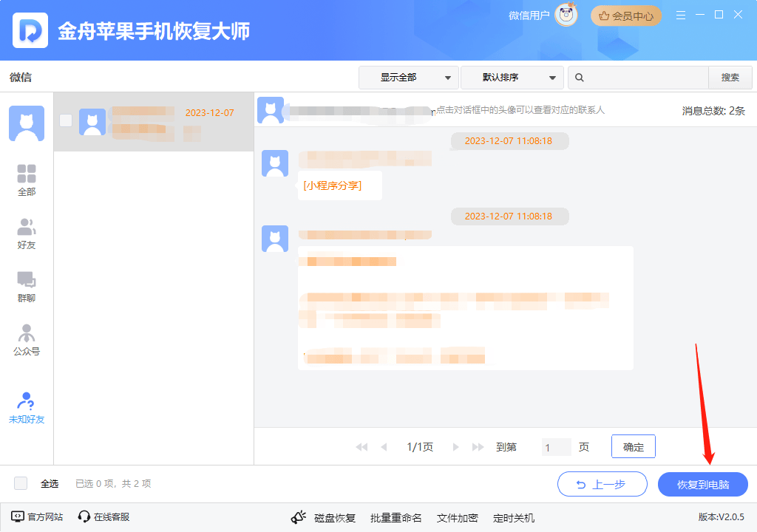Select the 微信 contact avatar icon in sidebar
Viewport: 757px width, 532px height.
click(x=27, y=123)
